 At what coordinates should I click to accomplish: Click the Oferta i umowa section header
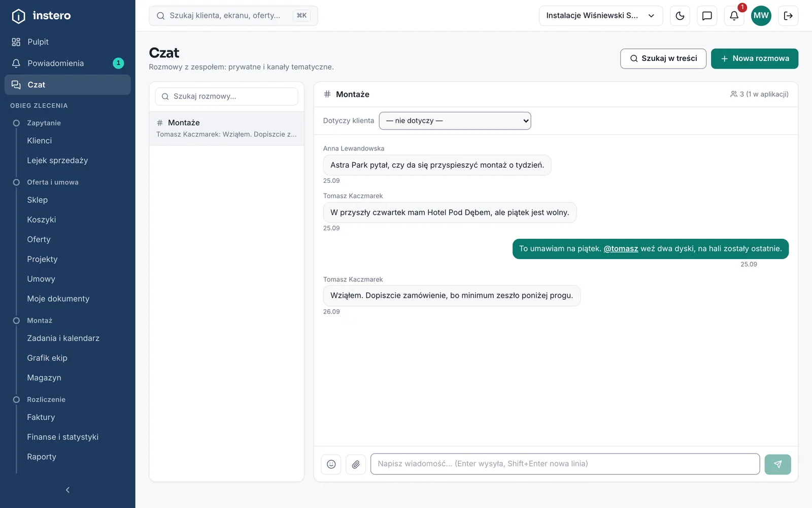tap(52, 182)
